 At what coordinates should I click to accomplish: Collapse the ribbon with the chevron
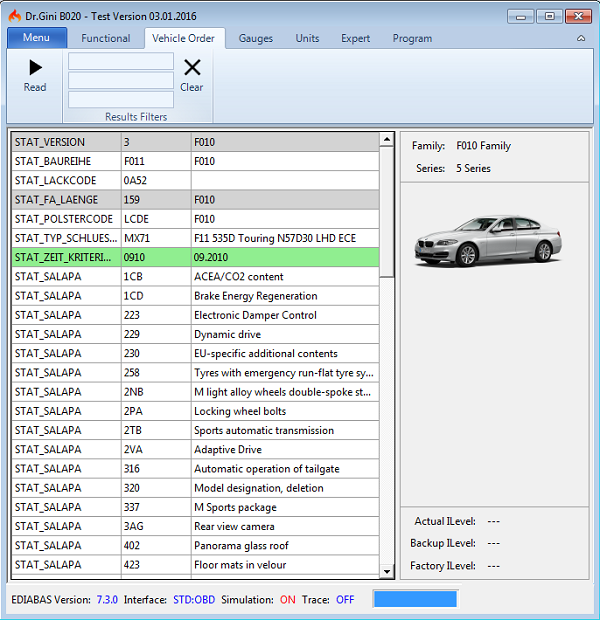(x=581, y=39)
